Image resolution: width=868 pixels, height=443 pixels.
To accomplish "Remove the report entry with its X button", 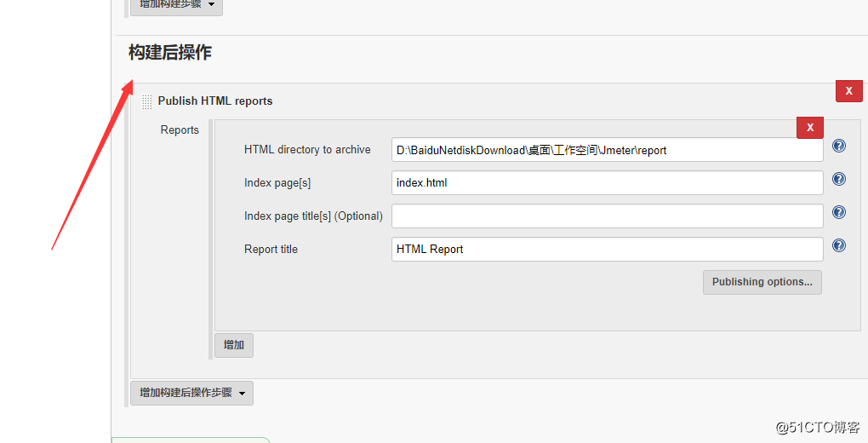I will click(x=810, y=128).
